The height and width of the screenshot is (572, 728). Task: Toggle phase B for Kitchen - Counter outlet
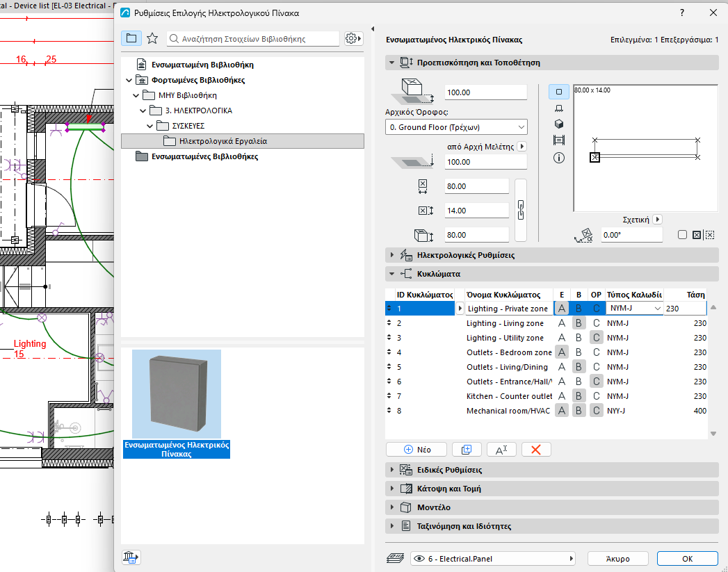point(579,395)
